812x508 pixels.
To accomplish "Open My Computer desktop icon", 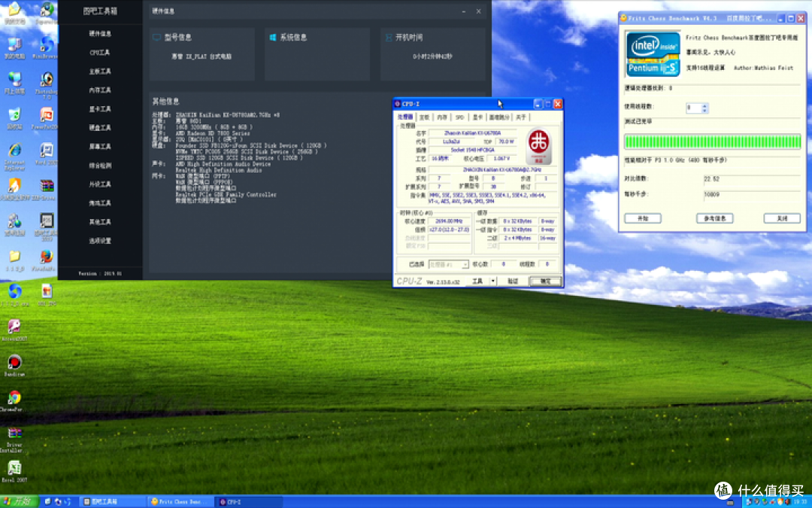I will pos(14,46).
